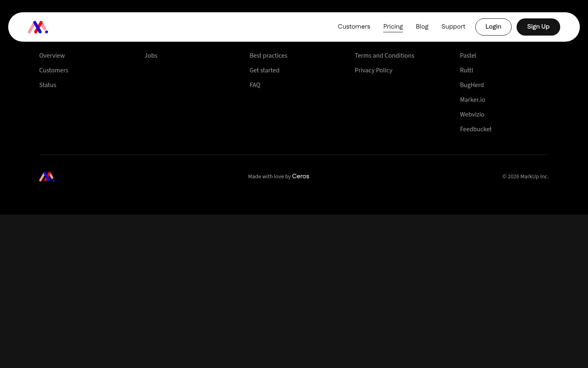Click the Ceros link in the footer
Screen dimensions: 588x368
pyautogui.click(x=301, y=176)
